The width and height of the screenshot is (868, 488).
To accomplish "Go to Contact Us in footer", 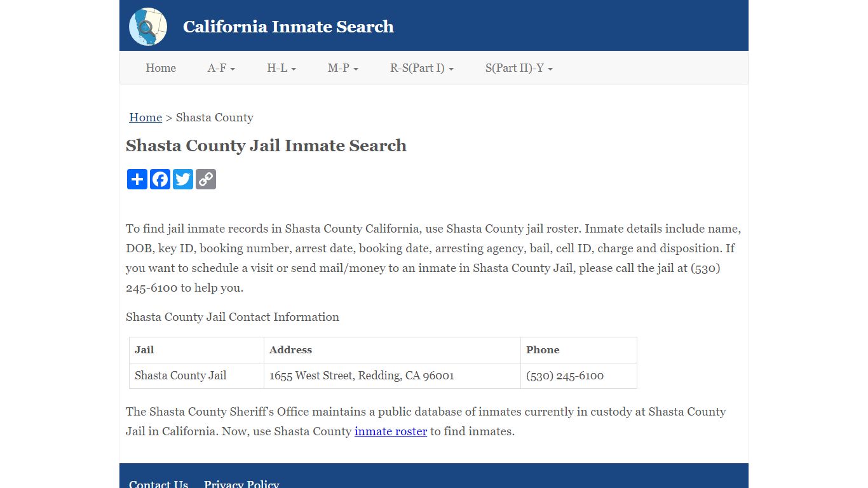I will [x=159, y=484].
